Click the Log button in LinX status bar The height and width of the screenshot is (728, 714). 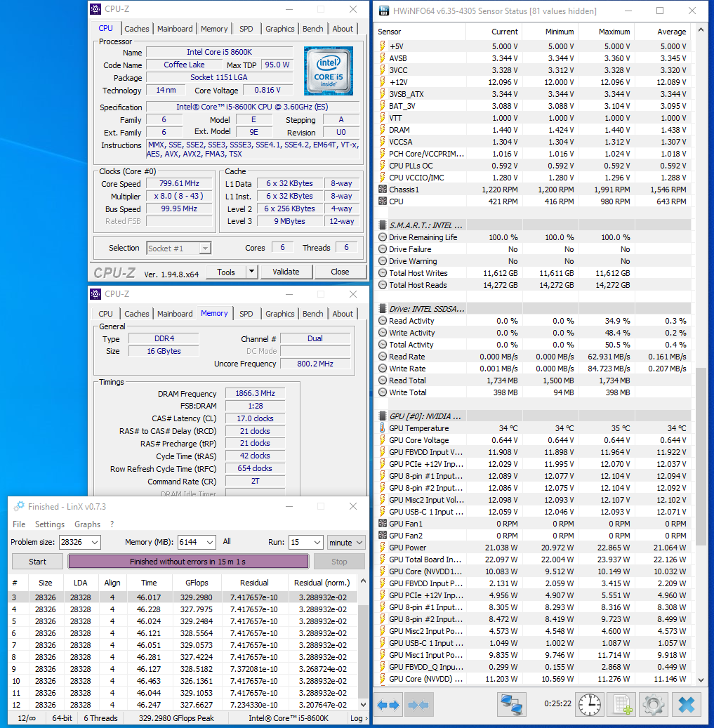(358, 718)
